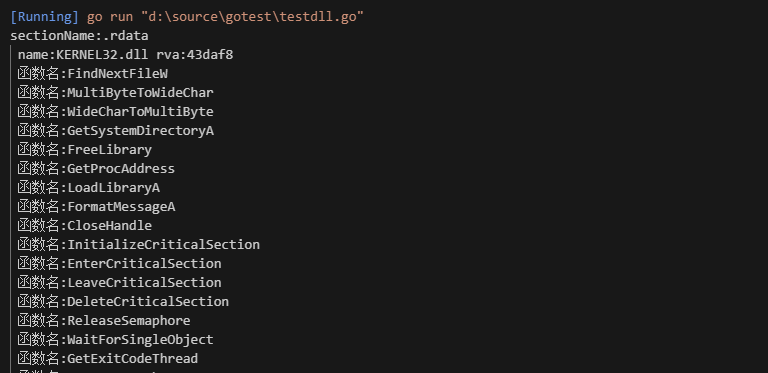Click the FreeLibrary output line
Viewport: 768px width, 373px height.
(x=85, y=150)
